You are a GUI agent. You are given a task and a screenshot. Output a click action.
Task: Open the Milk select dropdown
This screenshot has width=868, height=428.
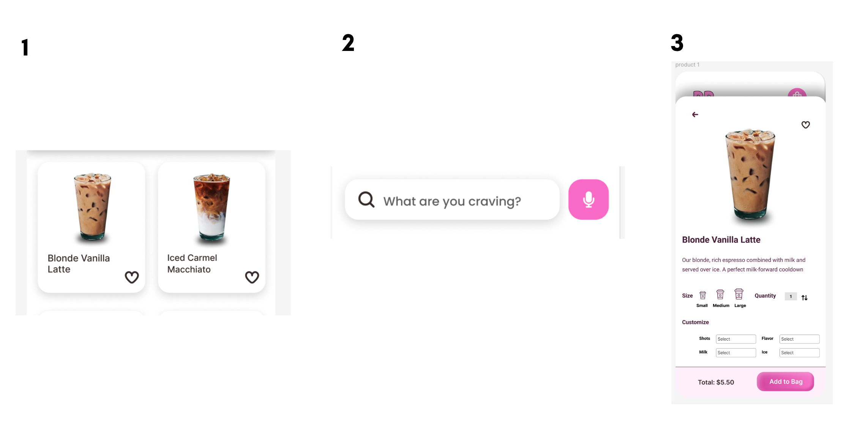735,353
